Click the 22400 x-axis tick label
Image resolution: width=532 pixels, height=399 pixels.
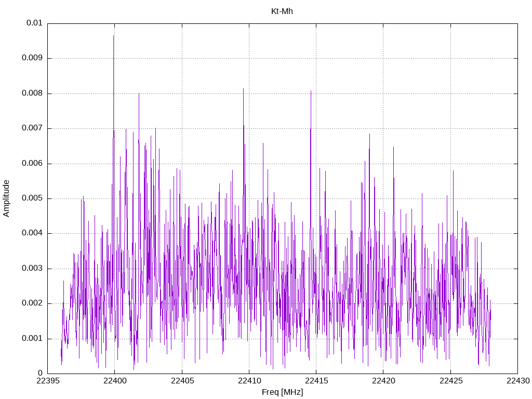point(115,381)
